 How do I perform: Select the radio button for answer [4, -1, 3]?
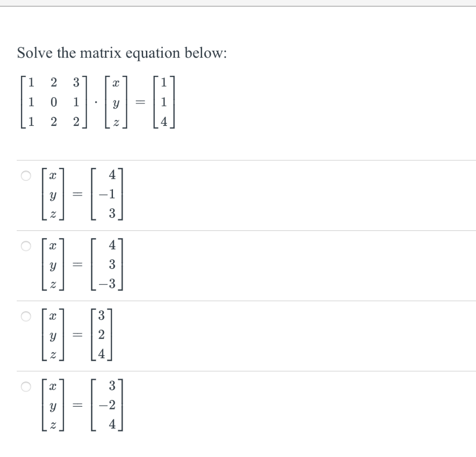coord(26,175)
